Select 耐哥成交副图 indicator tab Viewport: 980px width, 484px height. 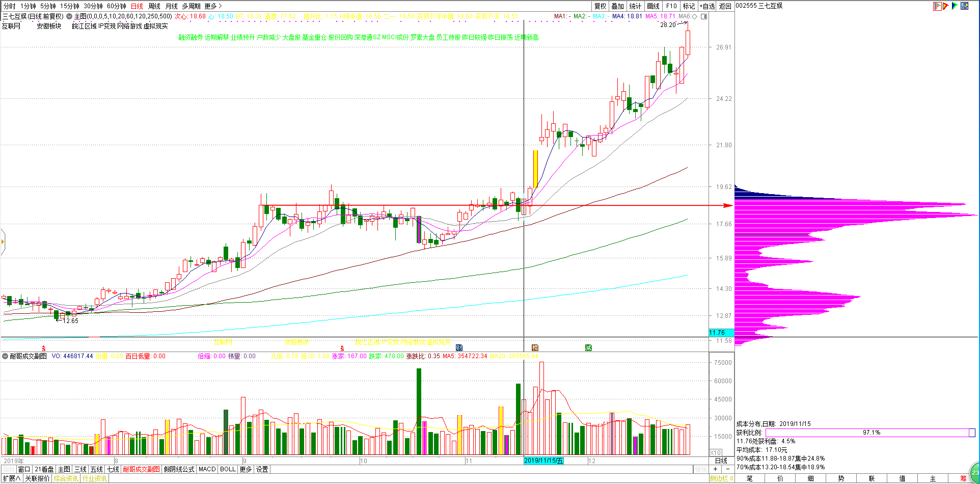coord(141,469)
